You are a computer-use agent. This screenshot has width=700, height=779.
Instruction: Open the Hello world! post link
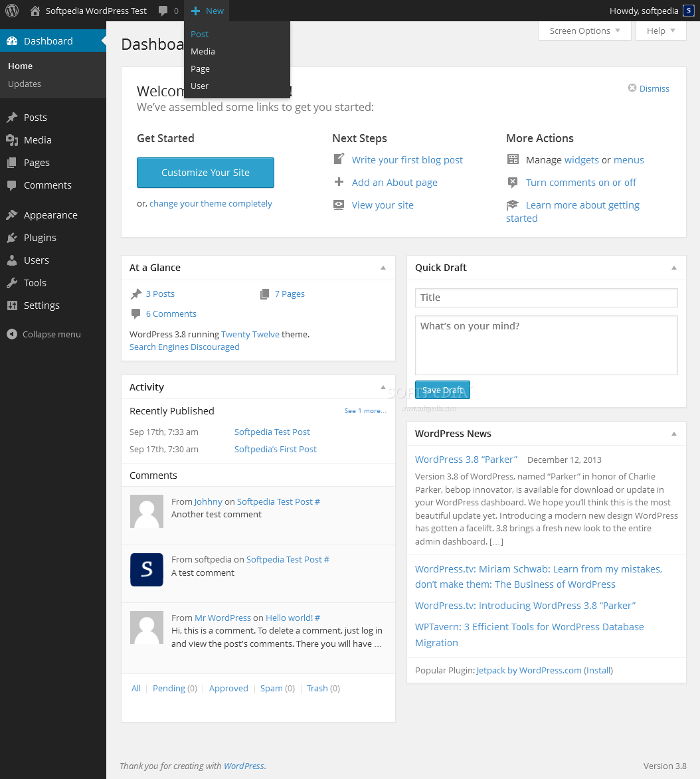coord(289,618)
